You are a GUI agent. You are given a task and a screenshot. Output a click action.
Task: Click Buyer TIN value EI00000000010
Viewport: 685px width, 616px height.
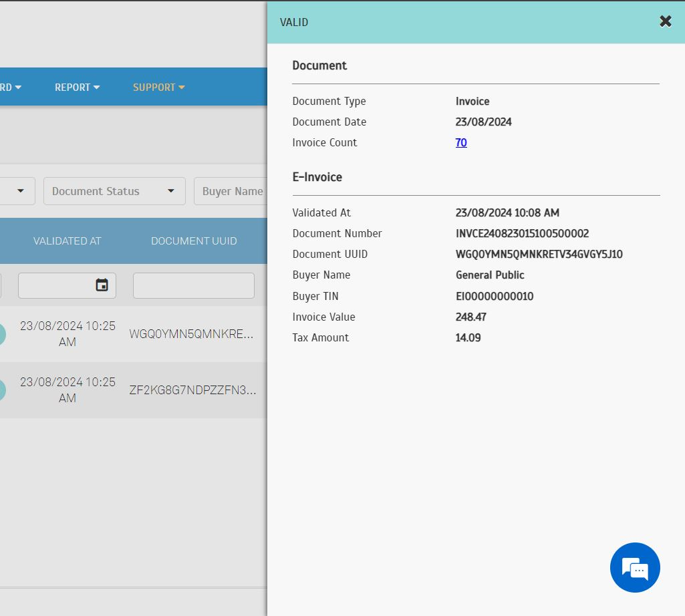pos(495,297)
